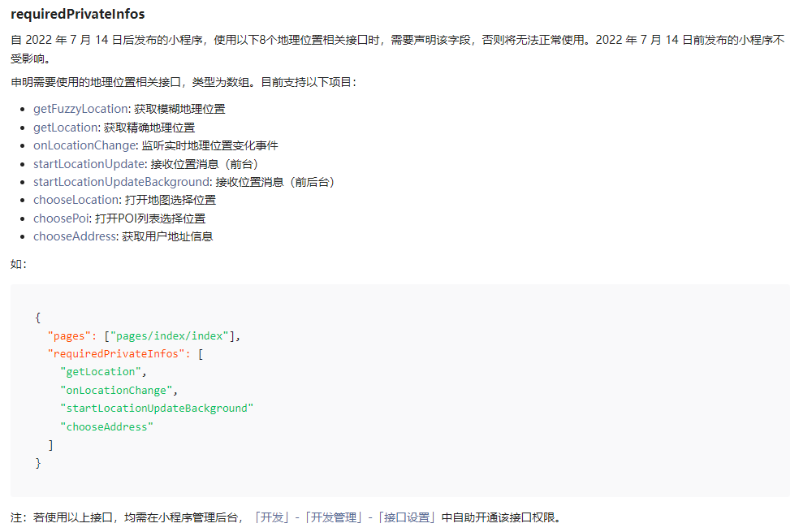Click the label 如： above the code
This screenshot has height=532, width=799.
click(x=19, y=264)
